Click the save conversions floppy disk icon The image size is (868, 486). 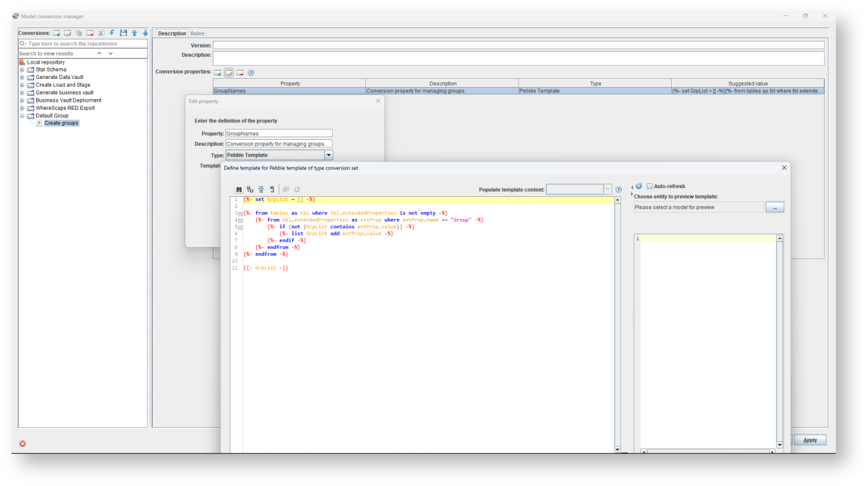coord(123,33)
